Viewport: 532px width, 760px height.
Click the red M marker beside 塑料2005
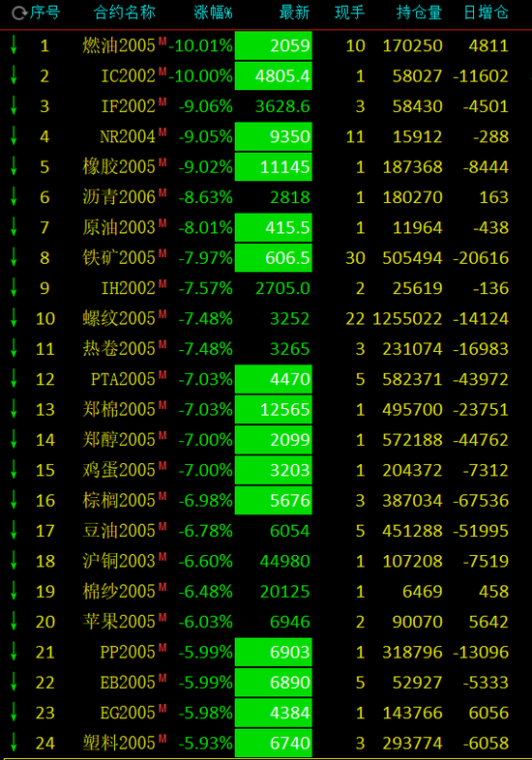pos(162,739)
